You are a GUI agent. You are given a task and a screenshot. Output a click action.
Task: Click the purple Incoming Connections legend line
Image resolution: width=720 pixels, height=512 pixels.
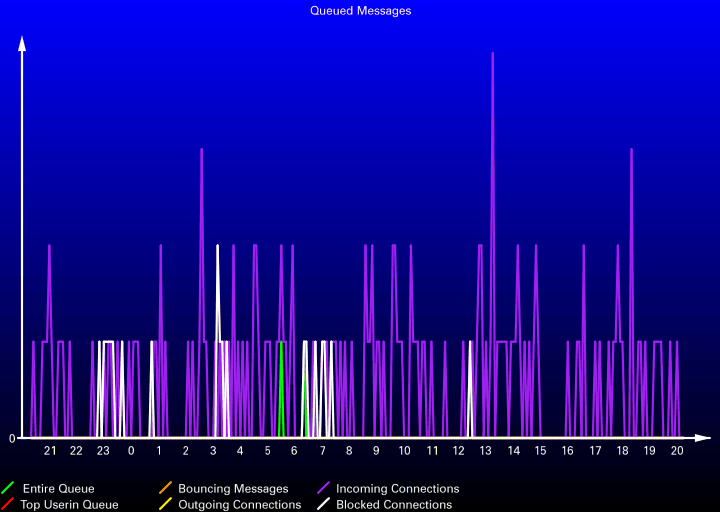[x=323, y=489]
